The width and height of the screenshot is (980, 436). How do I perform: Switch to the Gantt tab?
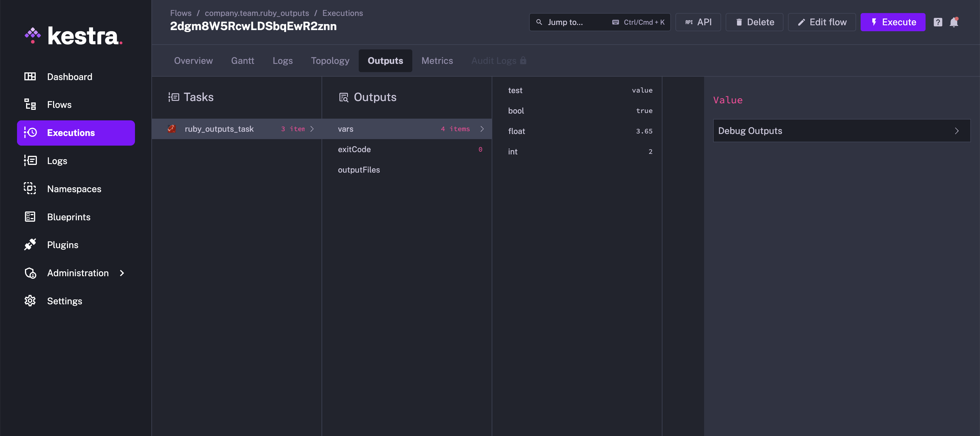click(x=242, y=60)
